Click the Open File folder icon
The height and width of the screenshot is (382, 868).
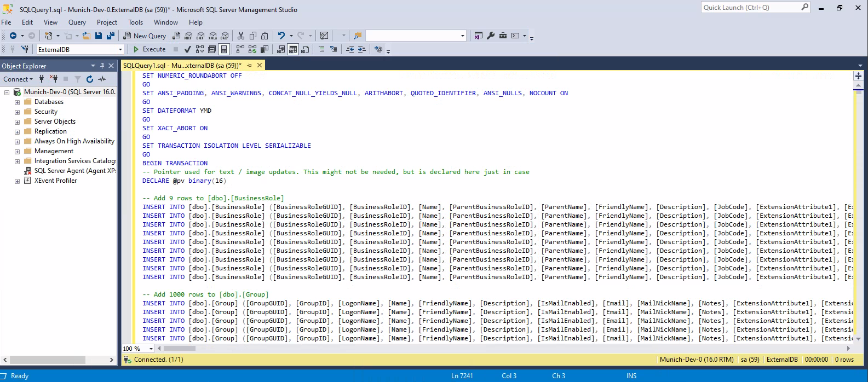coord(86,36)
